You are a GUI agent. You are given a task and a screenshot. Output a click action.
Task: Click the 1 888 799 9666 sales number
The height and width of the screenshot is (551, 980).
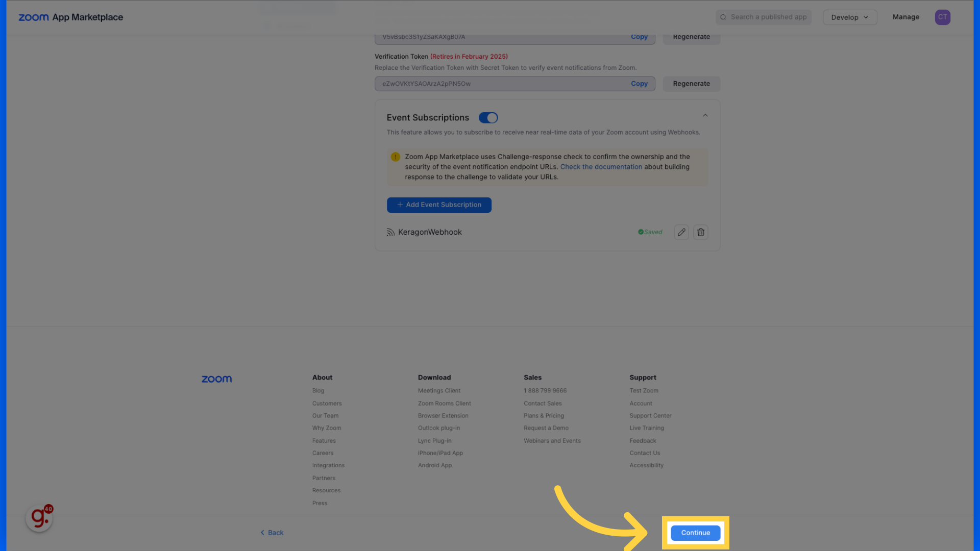(545, 391)
